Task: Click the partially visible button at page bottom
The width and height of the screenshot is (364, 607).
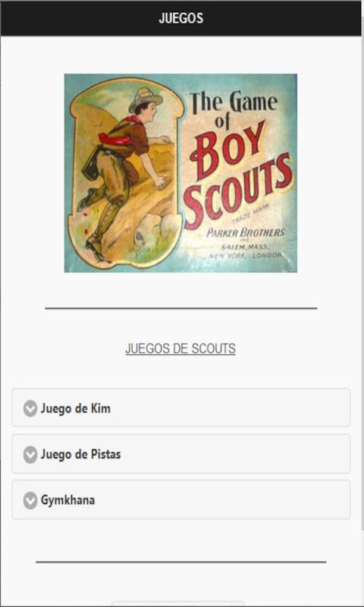Action: coord(177,604)
